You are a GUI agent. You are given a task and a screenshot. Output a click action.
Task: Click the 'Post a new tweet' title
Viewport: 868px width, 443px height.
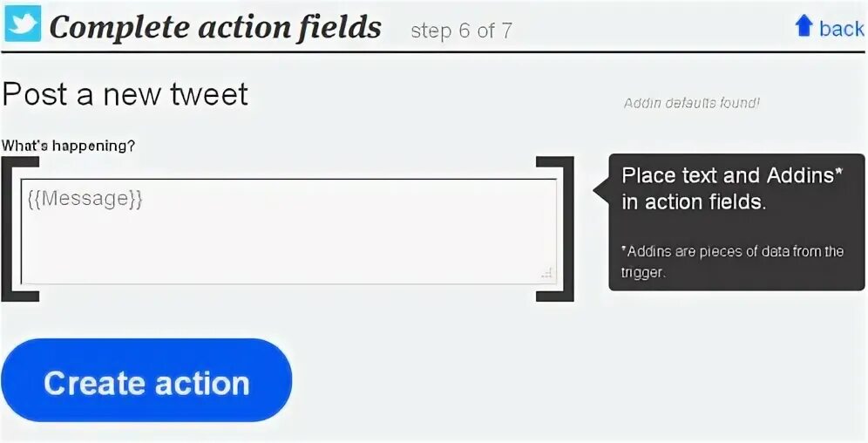[x=125, y=94]
